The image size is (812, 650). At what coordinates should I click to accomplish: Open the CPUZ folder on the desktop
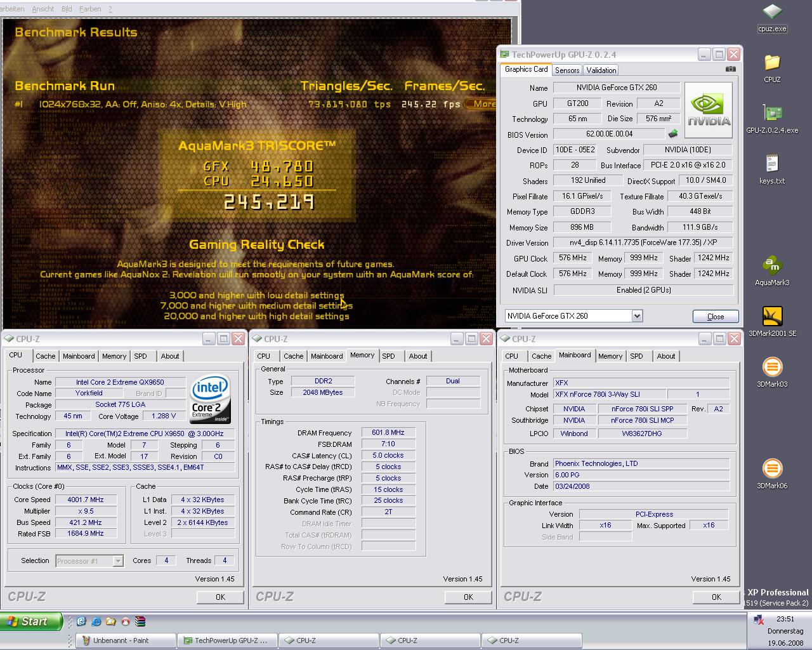coord(772,68)
